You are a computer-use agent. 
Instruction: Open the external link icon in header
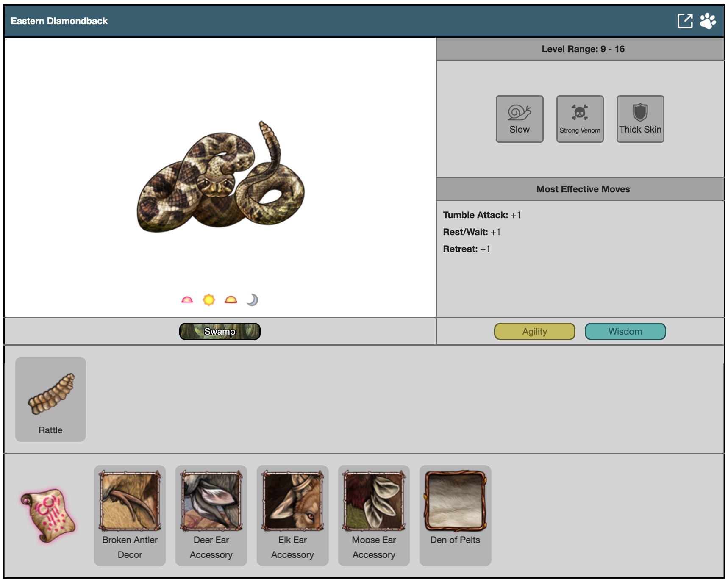685,21
